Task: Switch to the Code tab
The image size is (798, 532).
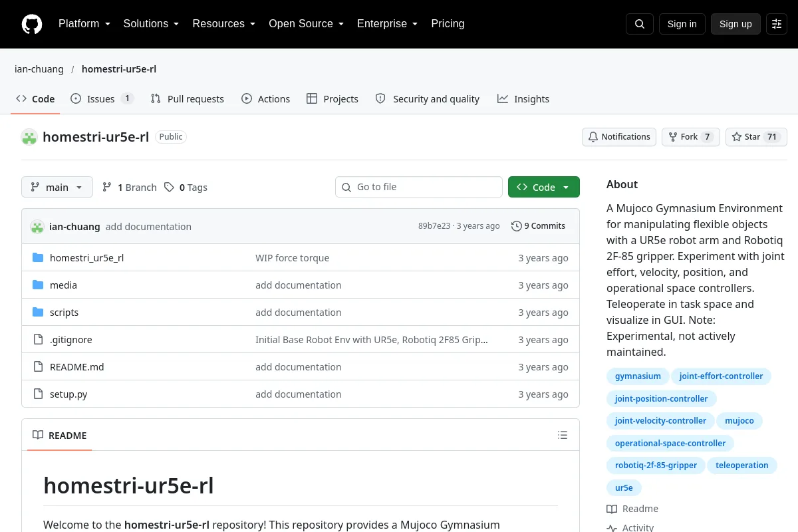Action: (x=35, y=99)
